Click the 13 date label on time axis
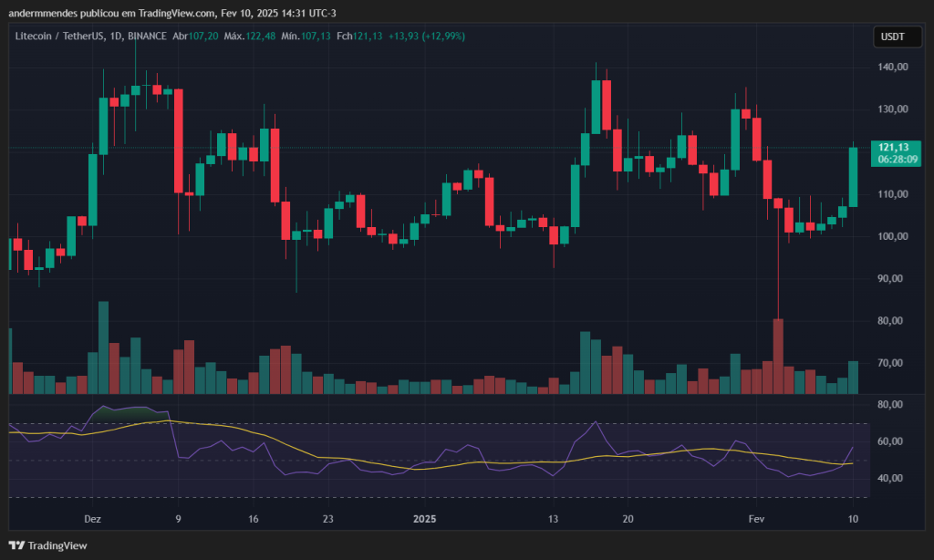934x560 pixels. (x=553, y=519)
